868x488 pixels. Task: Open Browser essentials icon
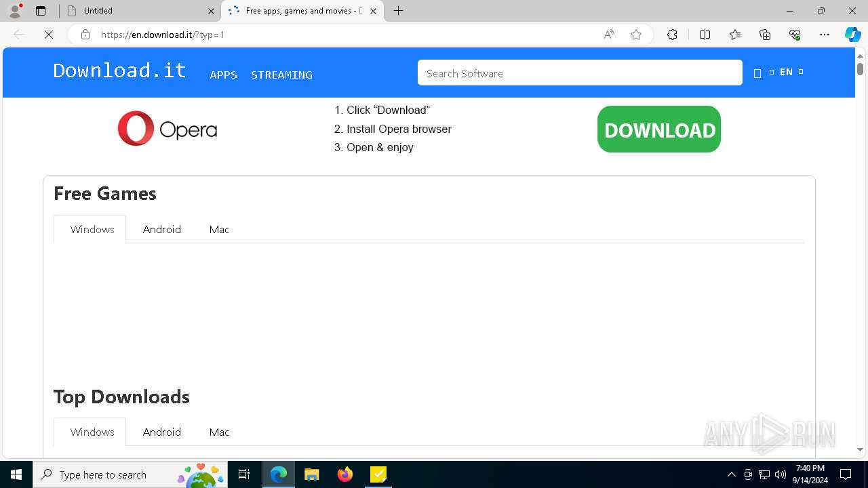(795, 35)
